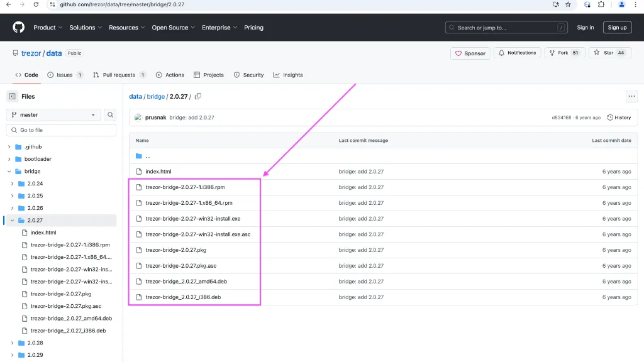Open commit hash d834168
The width and height of the screenshot is (644, 362).
click(562, 118)
